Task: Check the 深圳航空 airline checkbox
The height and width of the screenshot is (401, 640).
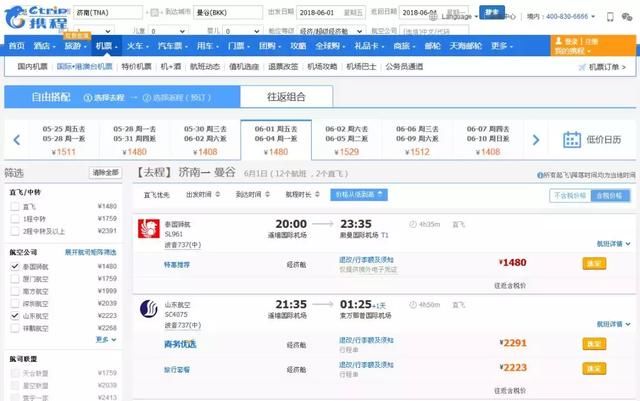Action: (15, 303)
